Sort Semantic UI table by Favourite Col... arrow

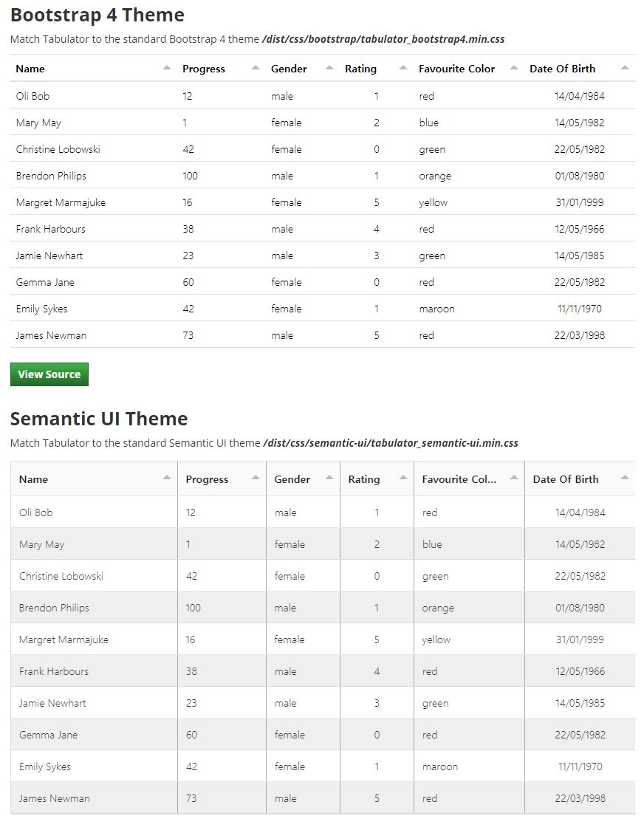(x=514, y=478)
